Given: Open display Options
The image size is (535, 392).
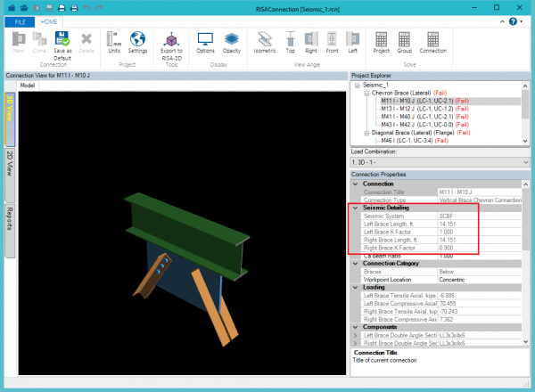Looking at the screenshot, I should (x=205, y=42).
